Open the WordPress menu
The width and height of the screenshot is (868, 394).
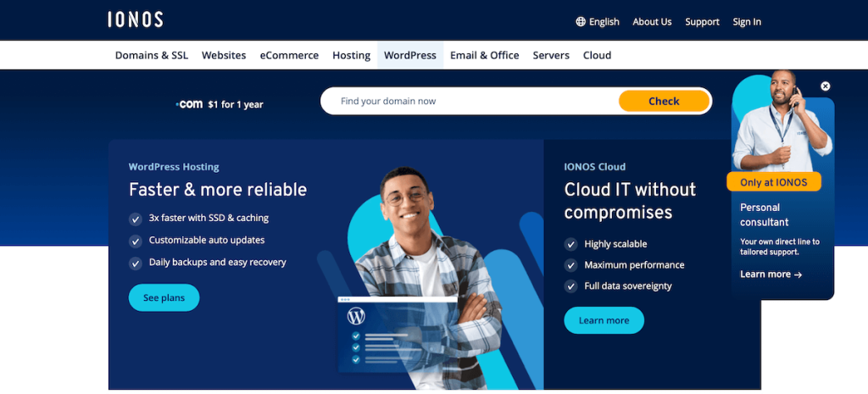pyautogui.click(x=410, y=55)
